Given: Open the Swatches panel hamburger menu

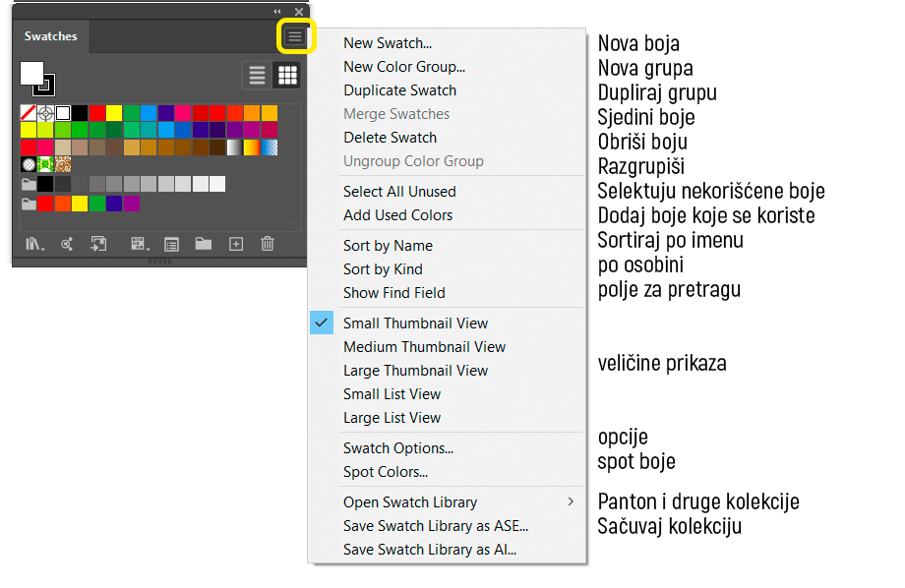Looking at the screenshot, I should tap(295, 37).
